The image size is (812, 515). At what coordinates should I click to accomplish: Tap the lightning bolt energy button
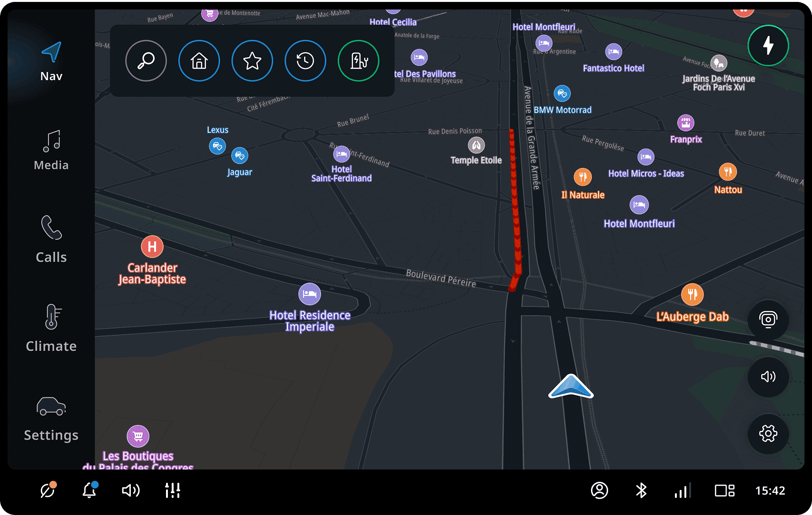[768, 46]
